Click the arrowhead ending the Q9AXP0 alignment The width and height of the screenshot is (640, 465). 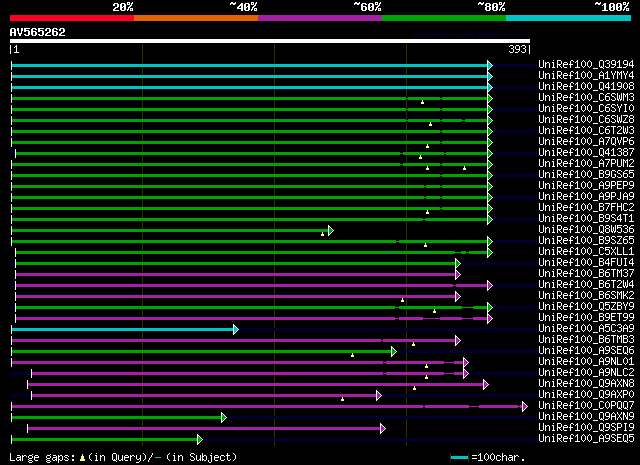click(379, 396)
